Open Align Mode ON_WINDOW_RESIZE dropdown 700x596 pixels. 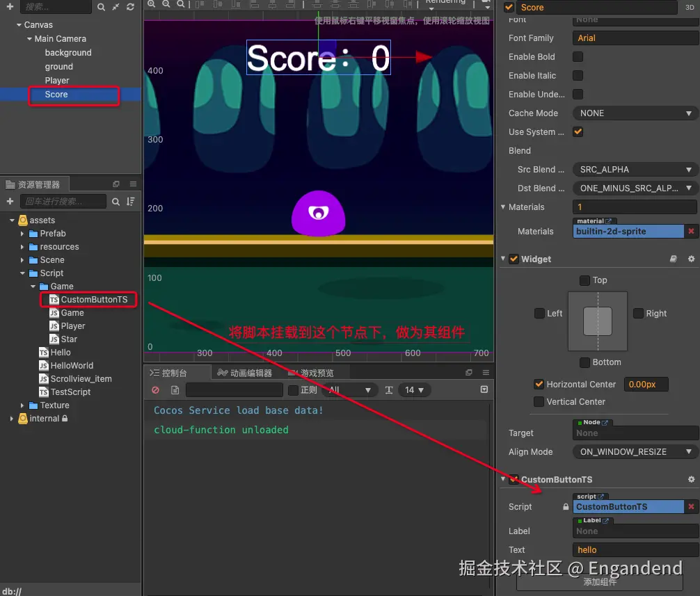point(635,452)
